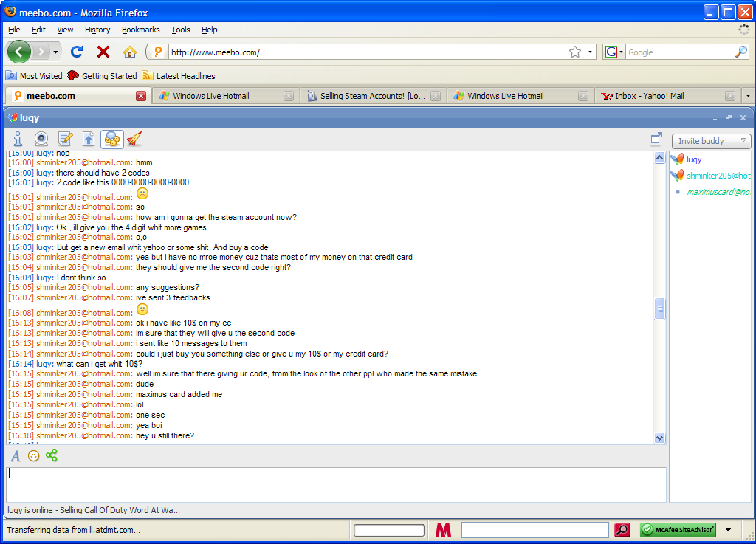Toggle the group chat buddies icon
756x544 pixels.
pos(112,140)
